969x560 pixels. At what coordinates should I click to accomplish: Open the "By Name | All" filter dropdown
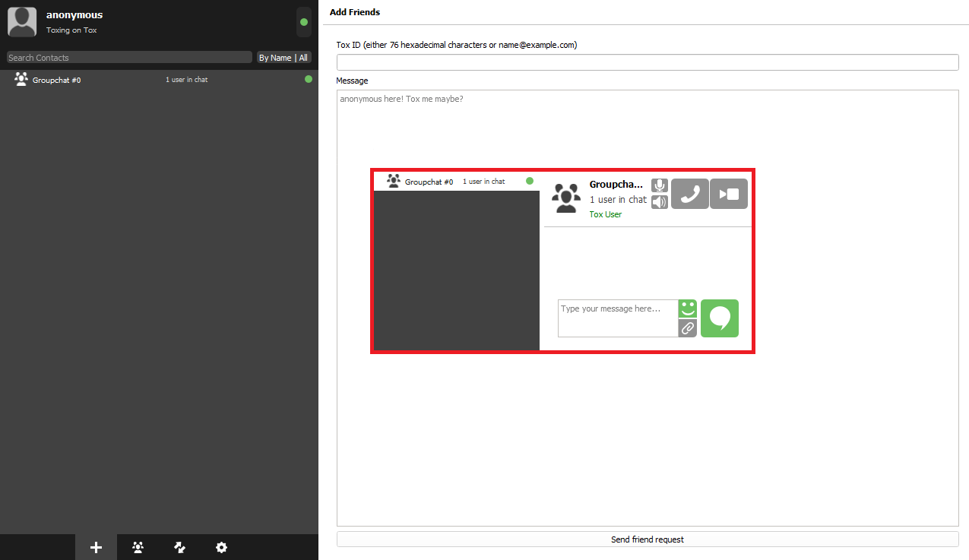click(283, 58)
